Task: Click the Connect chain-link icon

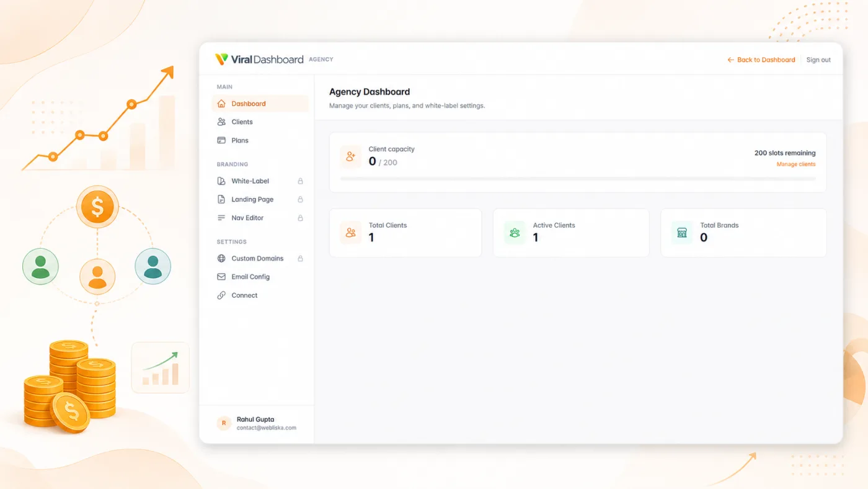Action: coord(221,295)
